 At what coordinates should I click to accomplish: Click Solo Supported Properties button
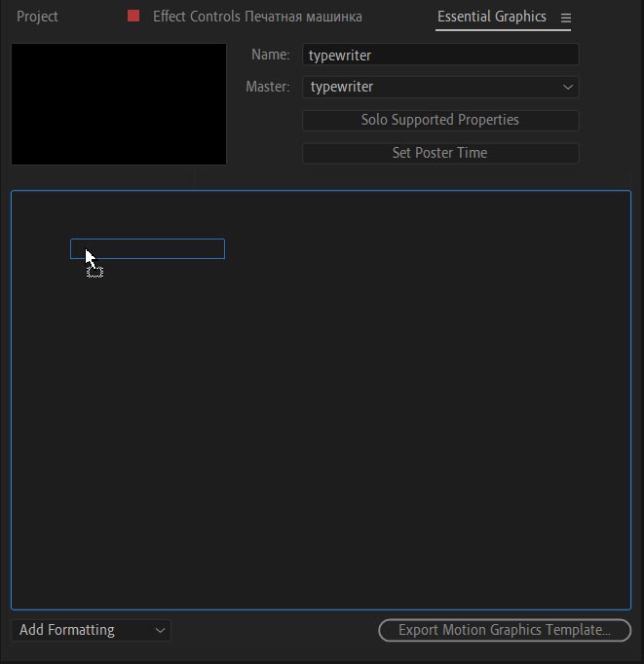(x=440, y=120)
